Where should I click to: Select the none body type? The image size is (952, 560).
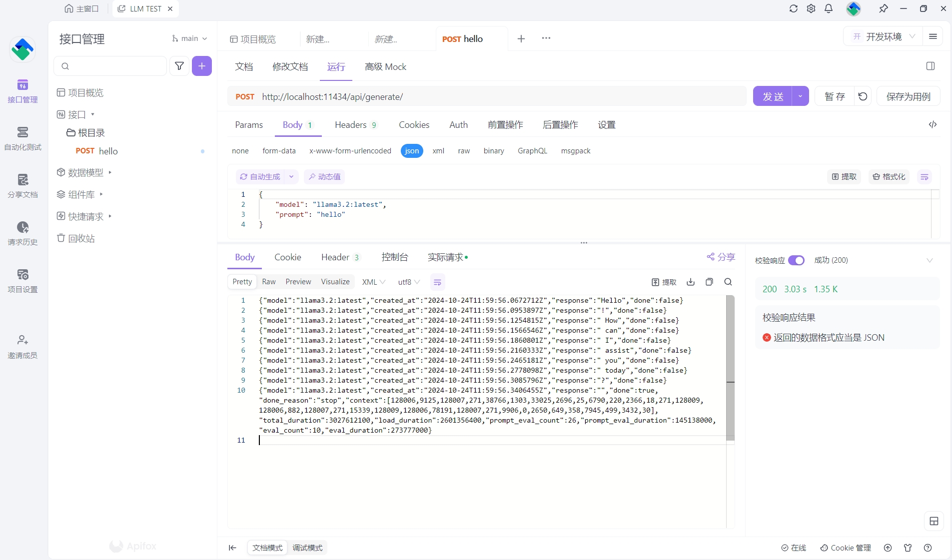(x=240, y=151)
